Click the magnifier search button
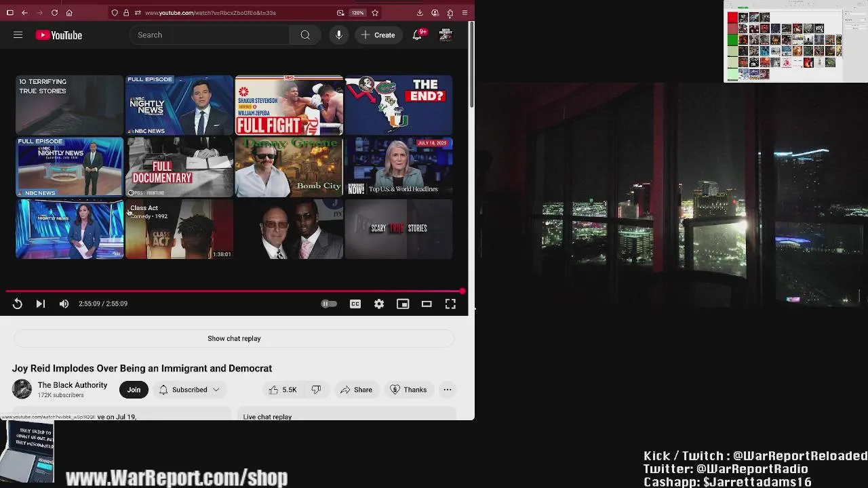Screen dimensions: 868x488 coord(305,35)
